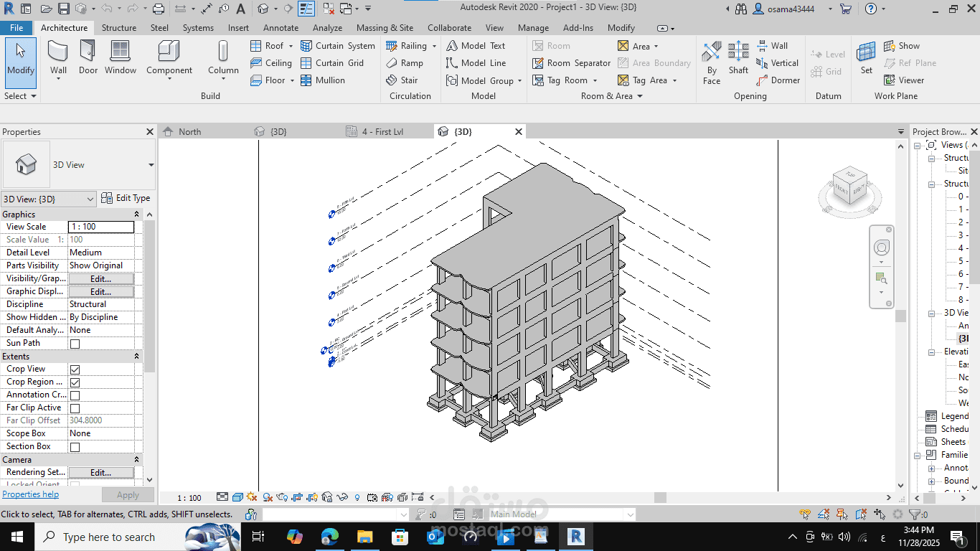The image size is (980, 551).
Task: Switch to the Annotate ribbon tab
Action: 281,28
